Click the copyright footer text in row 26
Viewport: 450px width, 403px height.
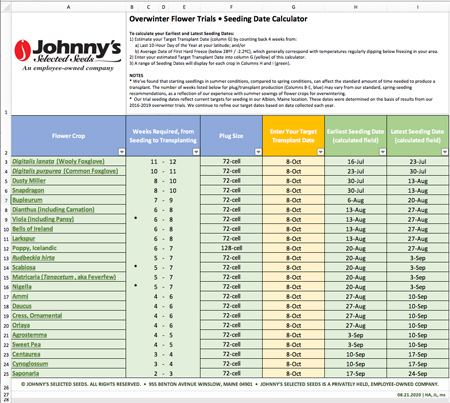230,384
